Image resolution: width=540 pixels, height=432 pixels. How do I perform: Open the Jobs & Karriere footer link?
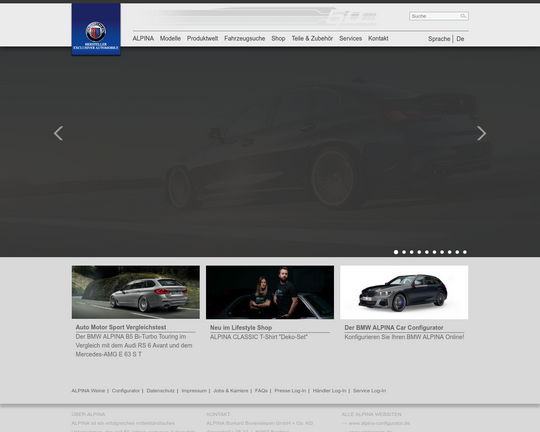pos(231,391)
